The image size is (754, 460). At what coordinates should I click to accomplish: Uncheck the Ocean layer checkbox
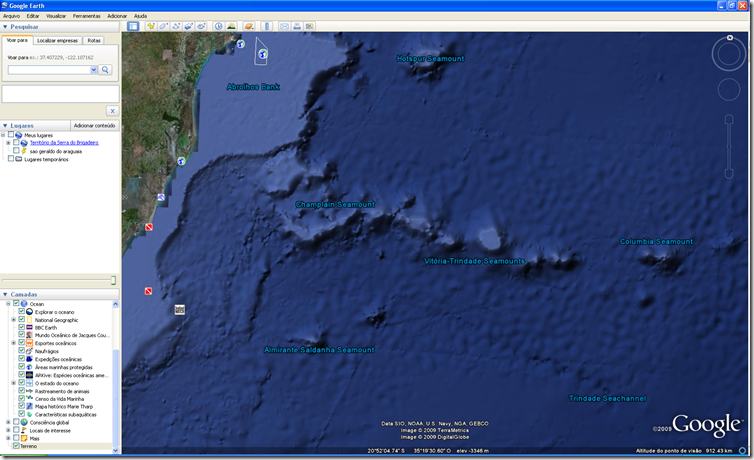pyautogui.click(x=16, y=304)
